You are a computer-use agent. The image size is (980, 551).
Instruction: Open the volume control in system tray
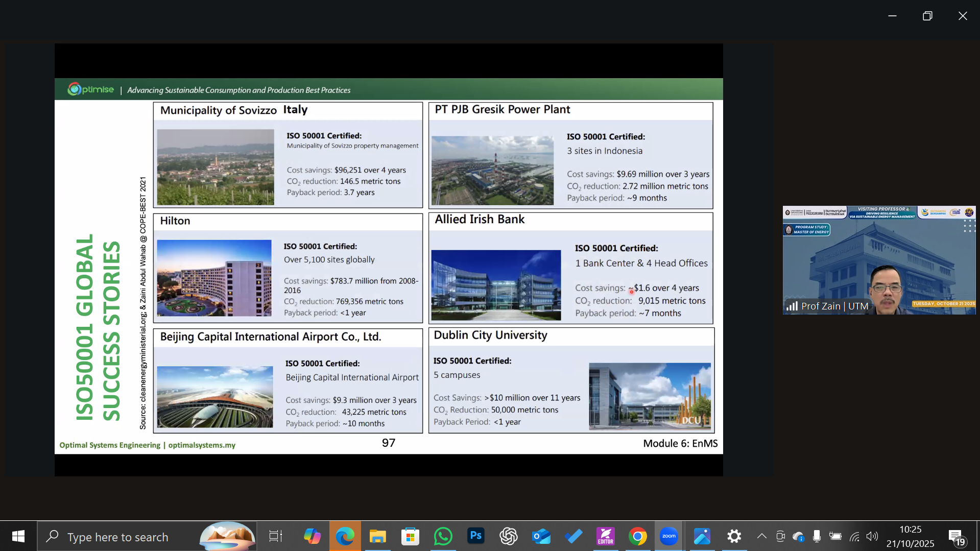[872, 536]
